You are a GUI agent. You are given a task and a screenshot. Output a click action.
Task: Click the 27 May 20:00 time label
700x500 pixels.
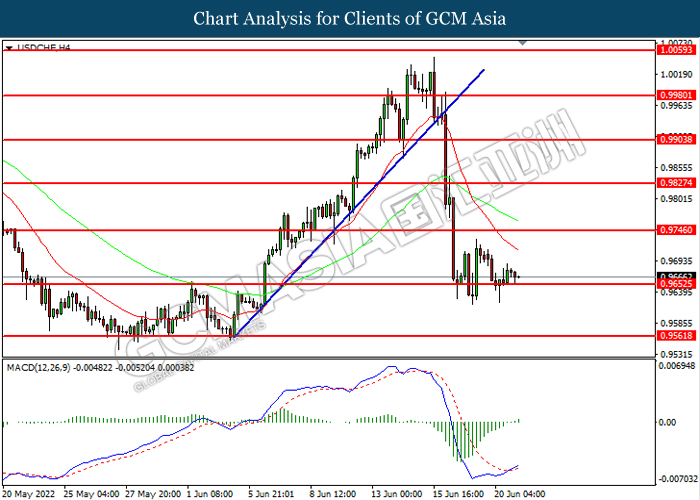pos(153,494)
